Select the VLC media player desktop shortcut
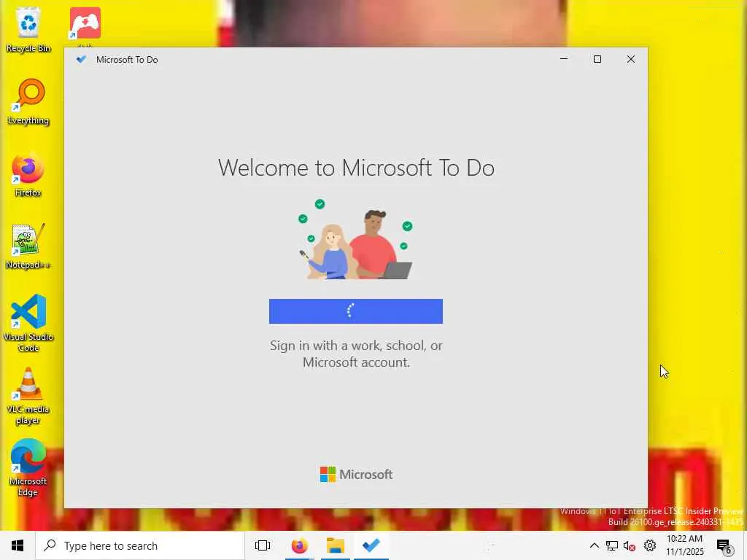The width and height of the screenshot is (747, 560). click(x=28, y=396)
